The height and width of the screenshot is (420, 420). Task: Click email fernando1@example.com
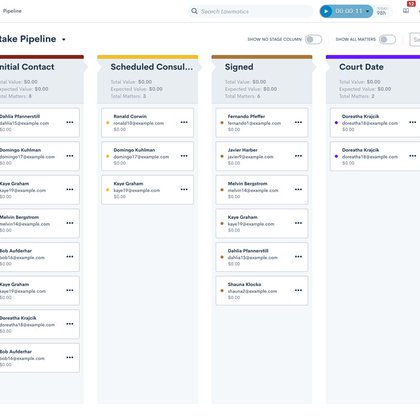pos(254,123)
